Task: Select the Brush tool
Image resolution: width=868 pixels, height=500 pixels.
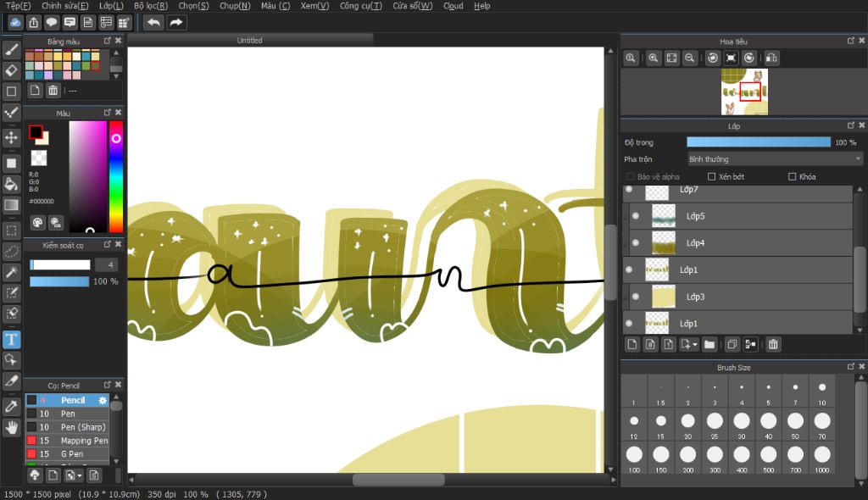Action: [11, 50]
